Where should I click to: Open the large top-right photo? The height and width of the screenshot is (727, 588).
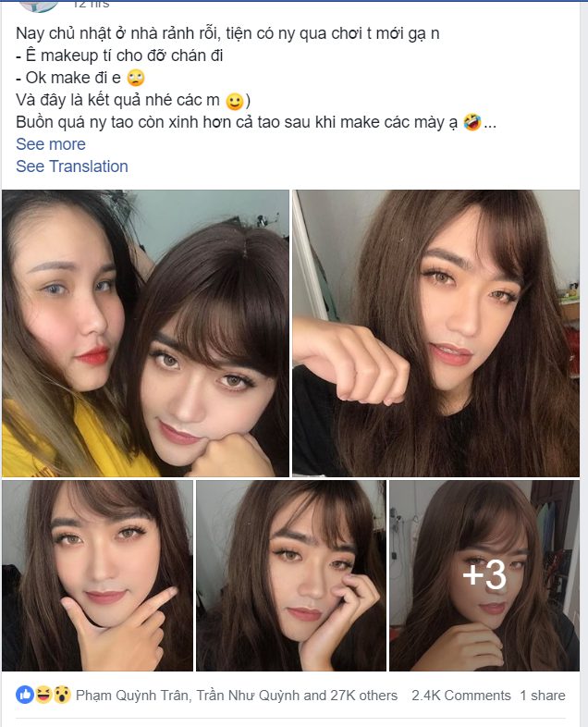pyautogui.click(x=435, y=333)
